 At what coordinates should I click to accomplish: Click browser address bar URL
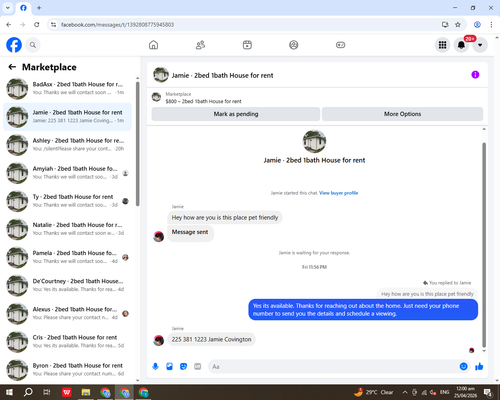pyautogui.click(x=117, y=25)
